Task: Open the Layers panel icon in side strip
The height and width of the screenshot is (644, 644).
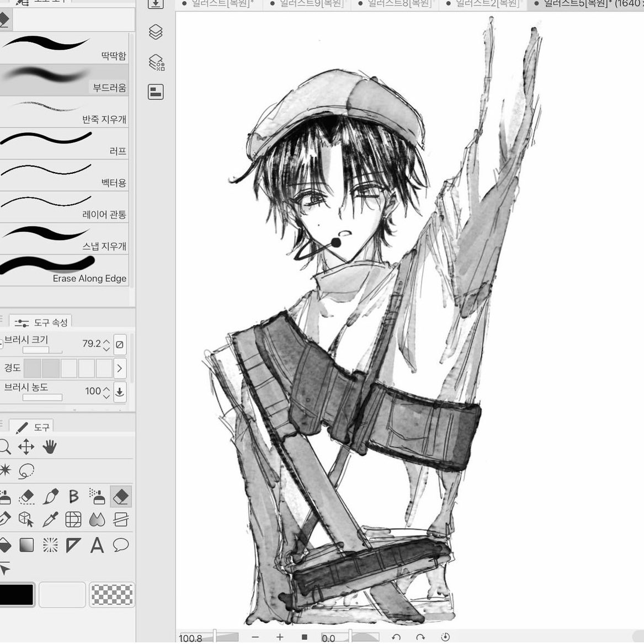Action: pyautogui.click(x=156, y=31)
